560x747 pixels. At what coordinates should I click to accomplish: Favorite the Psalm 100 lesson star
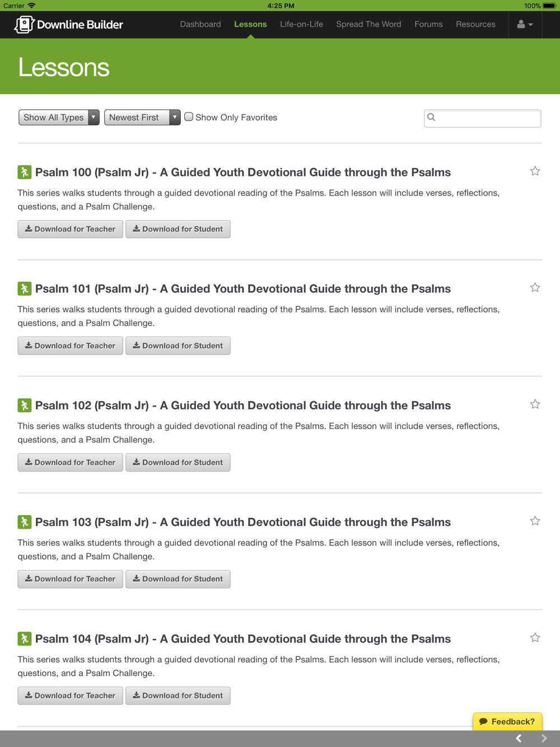(535, 171)
